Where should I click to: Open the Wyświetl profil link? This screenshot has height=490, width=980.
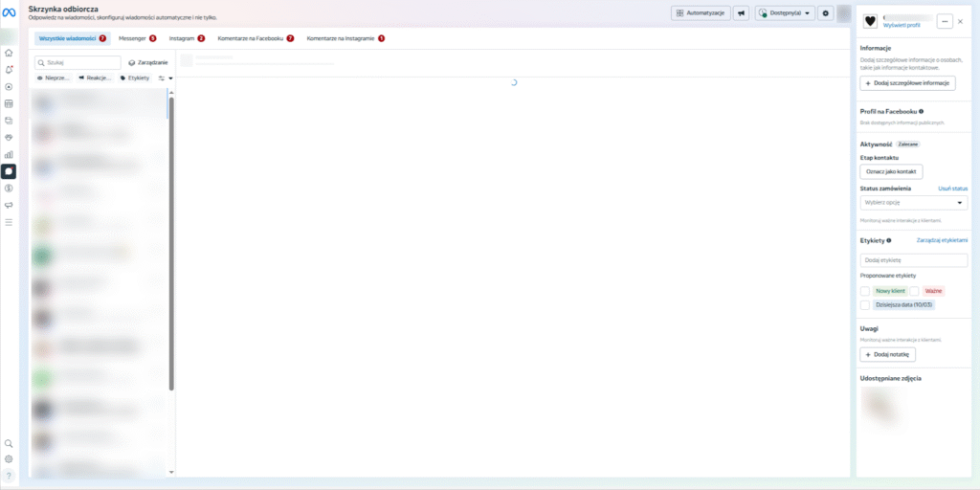click(x=902, y=25)
